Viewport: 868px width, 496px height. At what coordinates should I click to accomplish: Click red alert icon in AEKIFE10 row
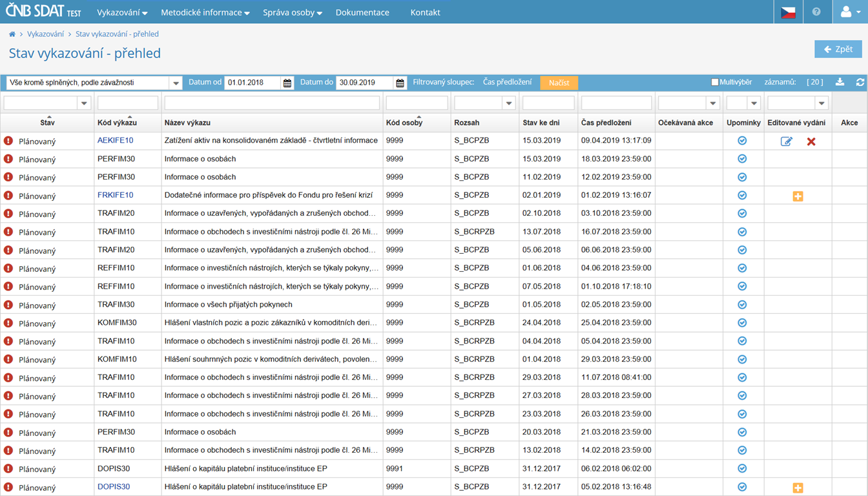click(x=8, y=141)
